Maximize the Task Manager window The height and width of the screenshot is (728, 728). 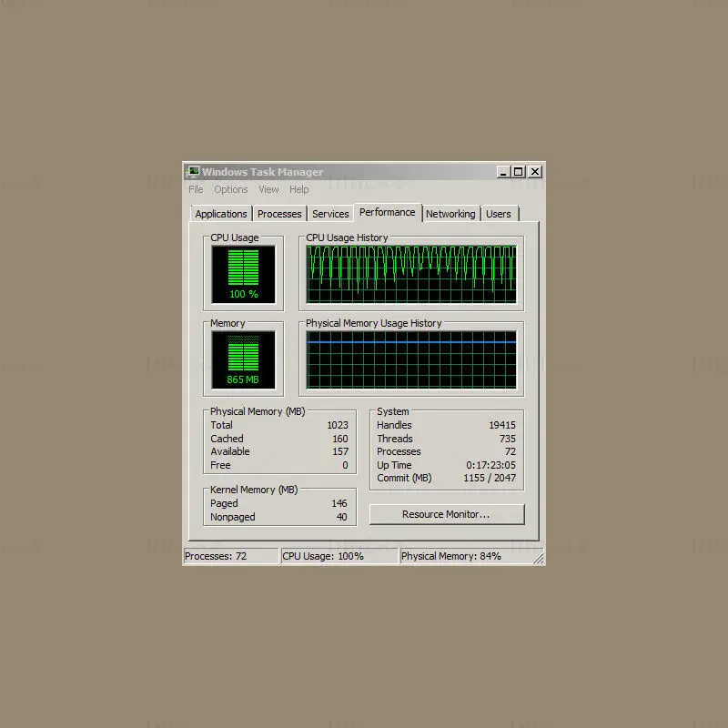coord(518,172)
